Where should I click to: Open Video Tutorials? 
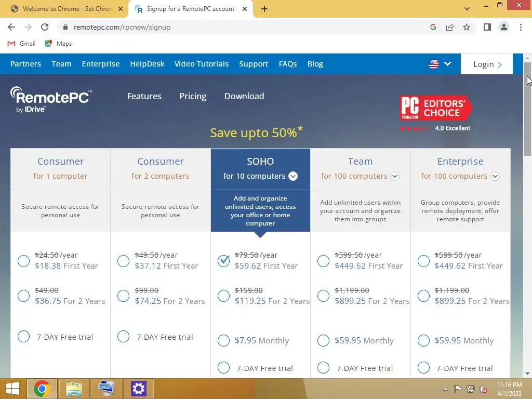click(202, 64)
